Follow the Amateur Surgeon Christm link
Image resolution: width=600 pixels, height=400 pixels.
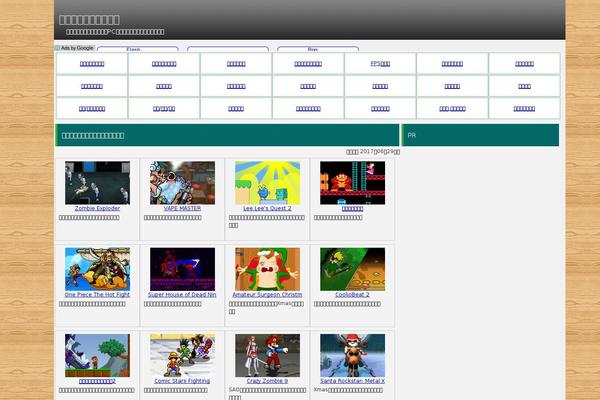267,294
